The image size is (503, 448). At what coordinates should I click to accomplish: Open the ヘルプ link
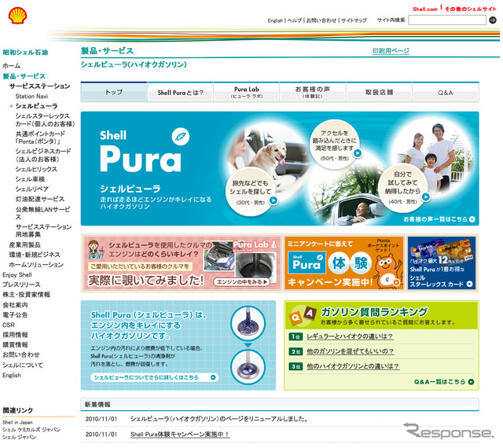tap(295, 20)
